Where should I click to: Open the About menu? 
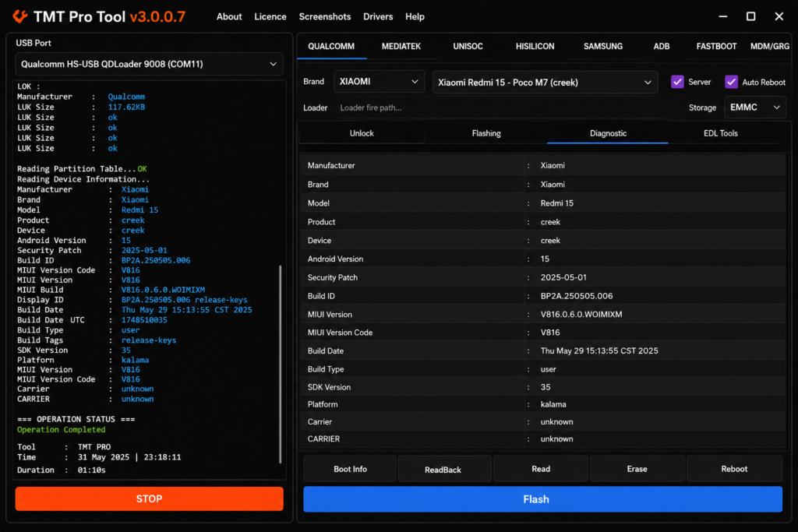[229, 17]
